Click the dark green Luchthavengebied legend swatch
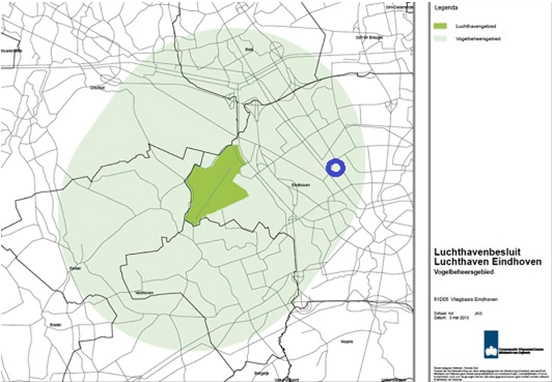The width and height of the screenshot is (552, 382). (x=440, y=26)
